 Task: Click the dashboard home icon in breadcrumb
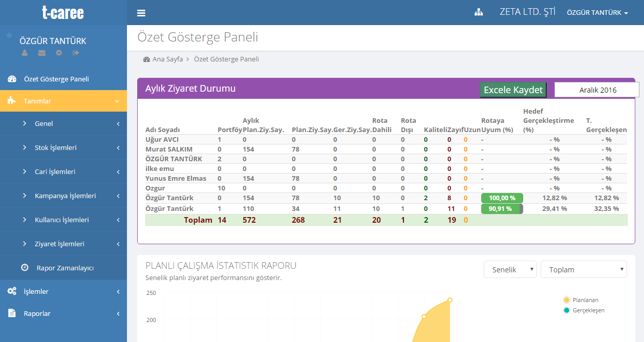click(146, 59)
